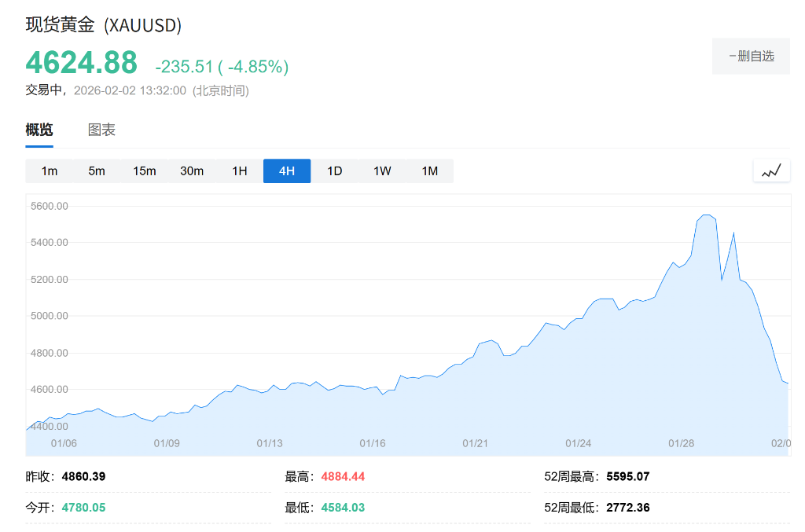Screen dimensions: 805x532
Task: Select the 1M monthly timeframe
Action: coord(429,170)
